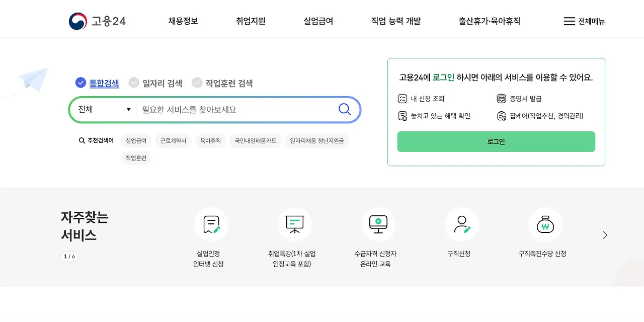The width and height of the screenshot is (644, 322).
Task: Open 구직촉진수당 신청 money bag icon
Action: pos(545,224)
